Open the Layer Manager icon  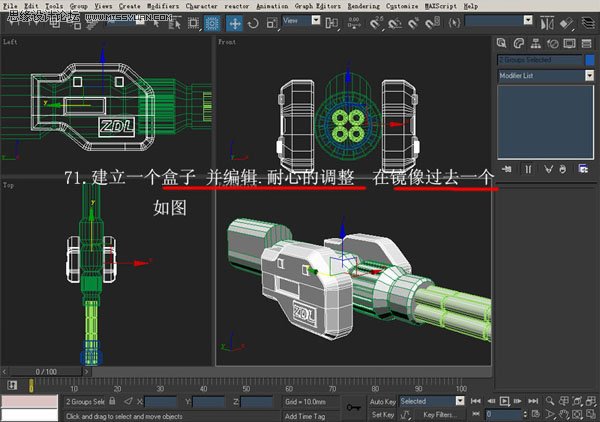pyautogui.click(x=588, y=23)
